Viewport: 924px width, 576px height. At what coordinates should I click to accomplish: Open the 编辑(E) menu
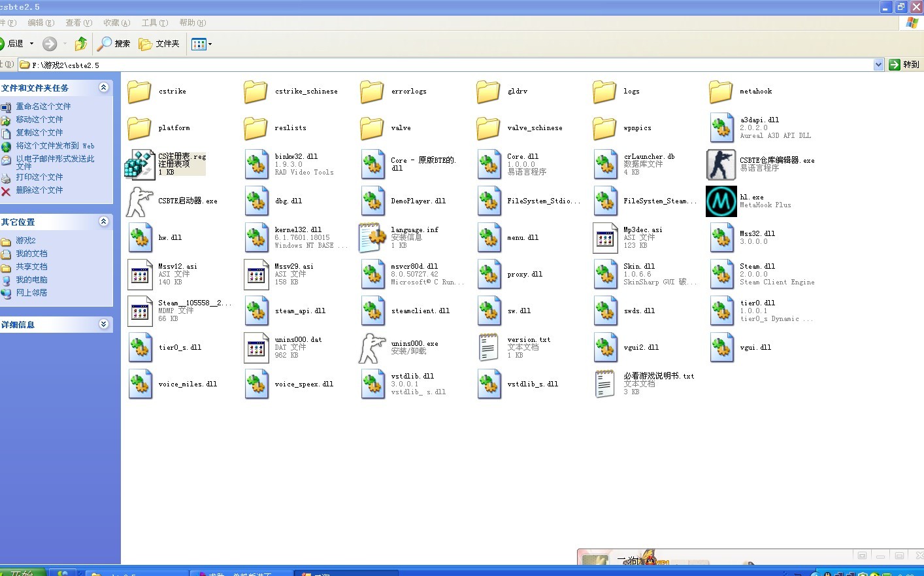[x=41, y=23]
